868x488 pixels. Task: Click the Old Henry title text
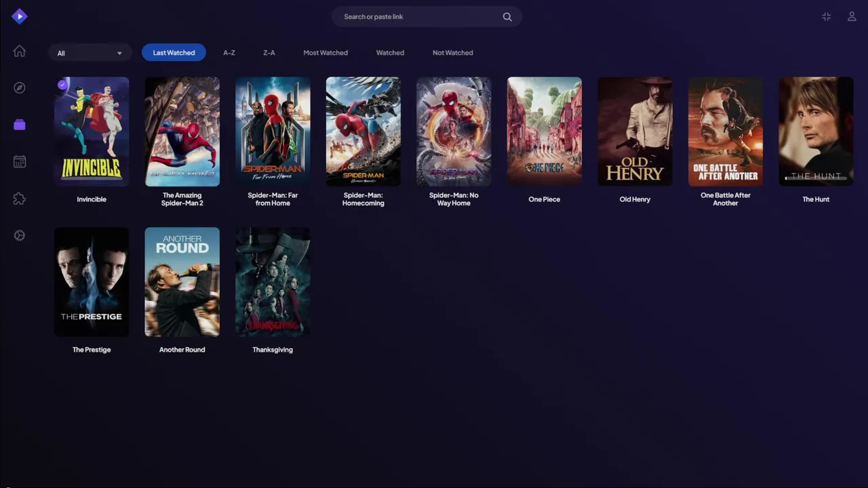[x=635, y=199]
